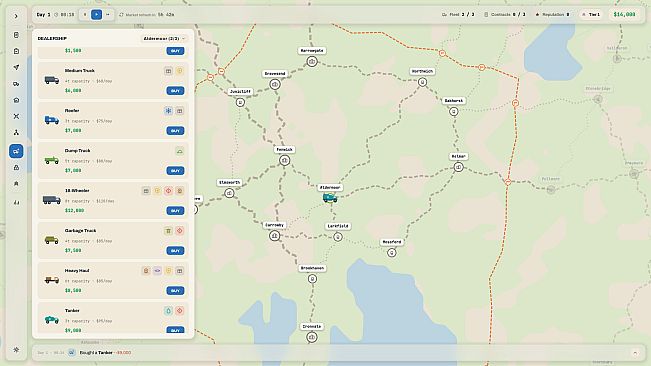Toggle the play speed button
This screenshot has width=651, height=366.
pos(96,15)
